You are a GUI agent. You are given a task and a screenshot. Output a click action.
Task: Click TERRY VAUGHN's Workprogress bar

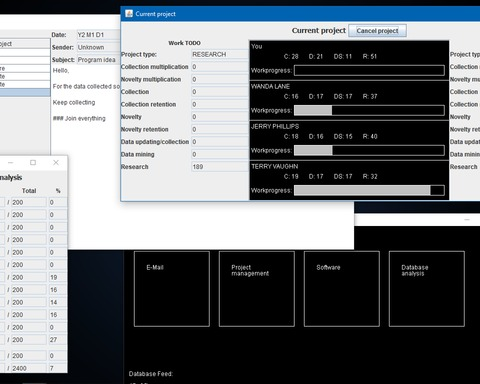(369, 190)
